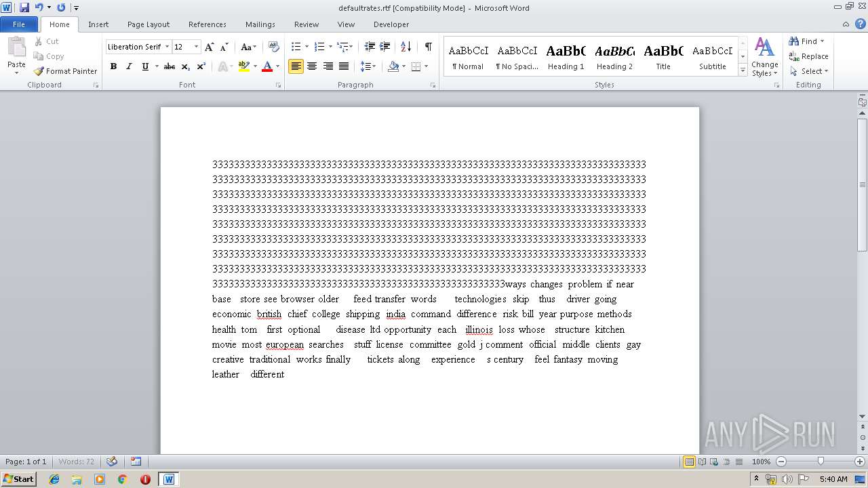
Task: Expand line spacing options
Action: [368, 66]
